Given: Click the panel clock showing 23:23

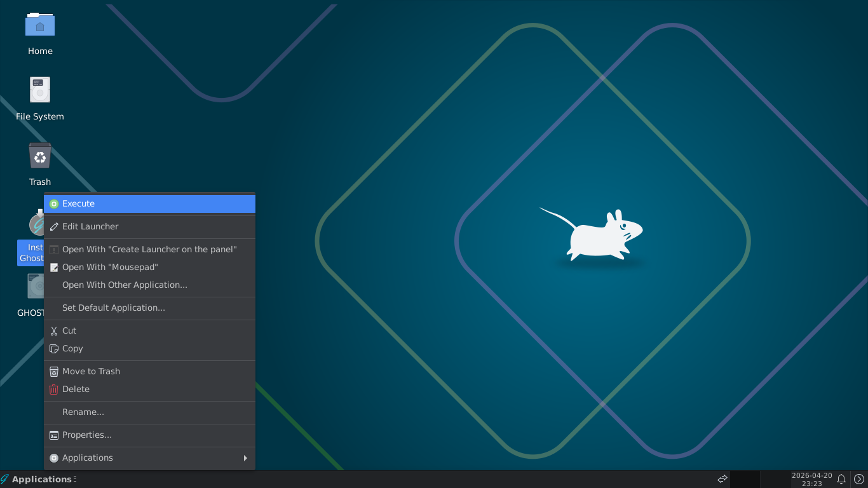Looking at the screenshot, I should tap(811, 479).
